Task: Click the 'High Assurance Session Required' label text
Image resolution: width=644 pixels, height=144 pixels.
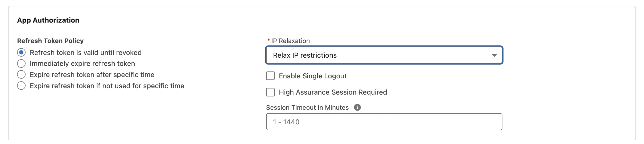Action: (333, 92)
